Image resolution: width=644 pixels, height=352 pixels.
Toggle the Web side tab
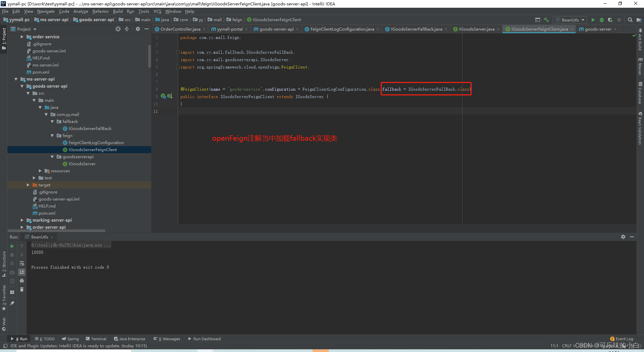pos(4,324)
